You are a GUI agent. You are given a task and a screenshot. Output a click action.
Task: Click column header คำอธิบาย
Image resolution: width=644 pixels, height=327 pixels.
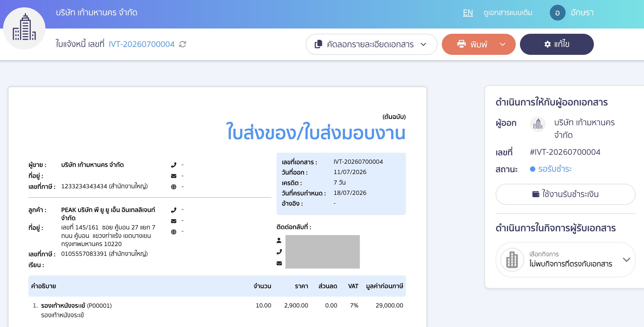click(44, 286)
